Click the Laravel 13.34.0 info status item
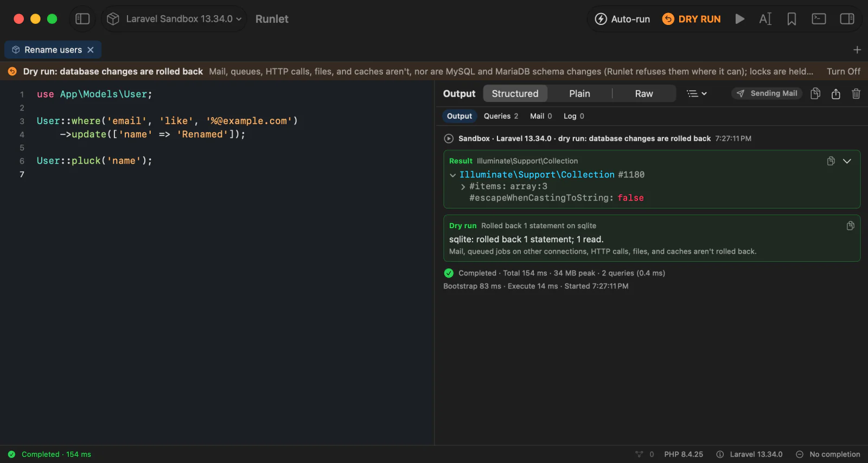Image resolution: width=868 pixels, height=463 pixels. tap(749, 454)
